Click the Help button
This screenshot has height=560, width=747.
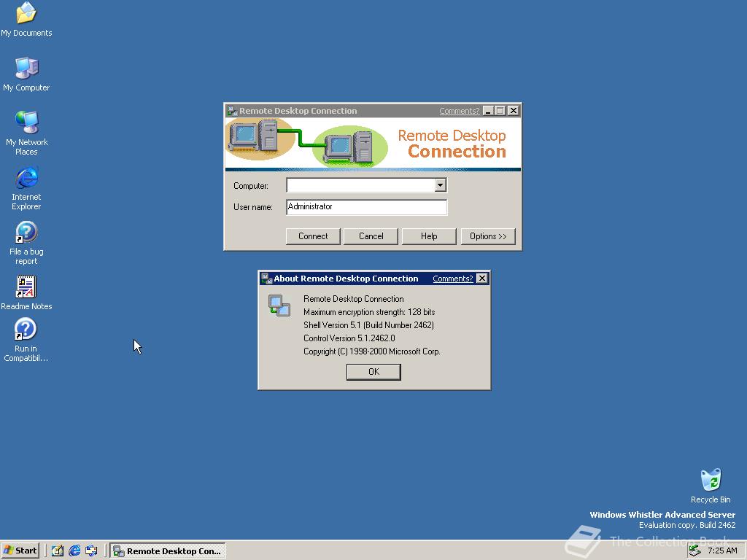(429, 236)
